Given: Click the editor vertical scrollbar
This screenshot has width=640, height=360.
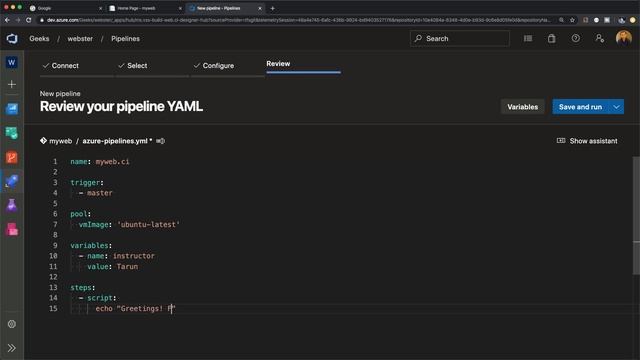Looking at the screenshot, I should 636,216.
